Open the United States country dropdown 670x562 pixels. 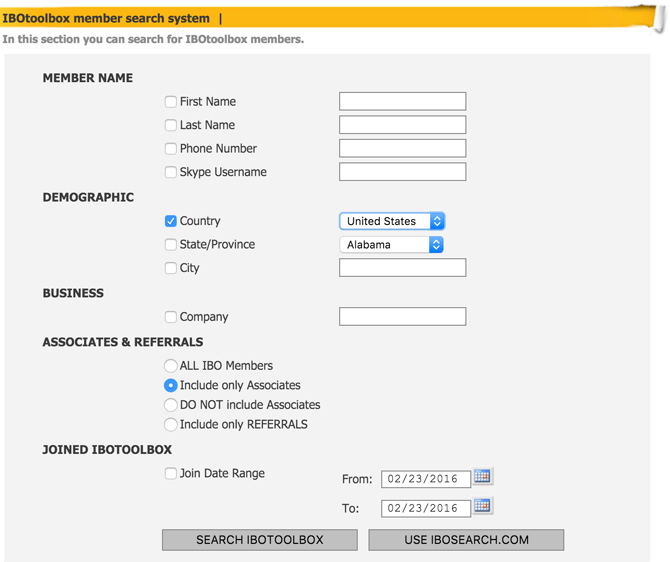tap(392, 221)
